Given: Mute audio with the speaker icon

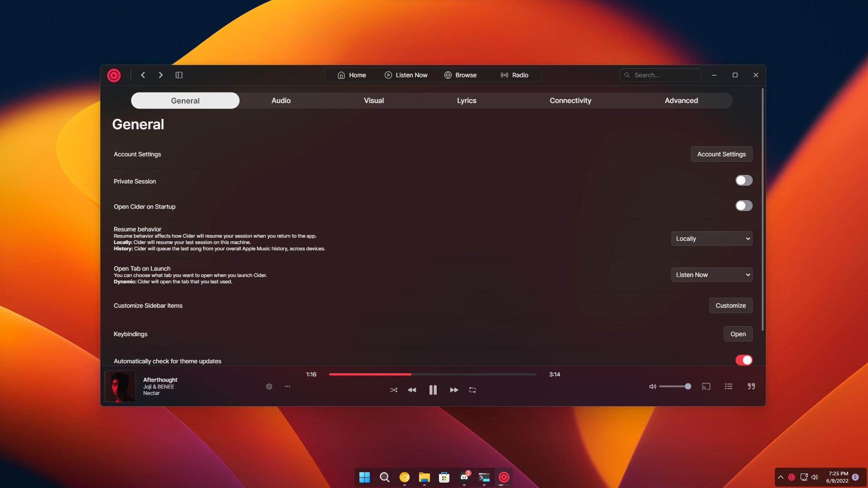Looking at the screenshot, I should tap(652, 387).
